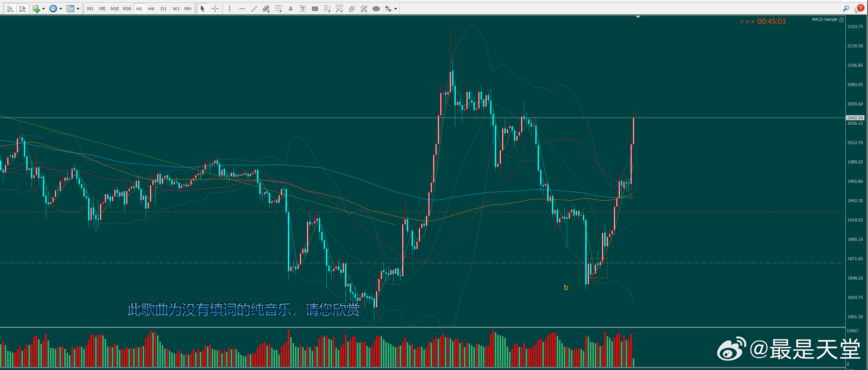The height and width of the screenshot is (370, 868).
Task: Select the ellipse drawing tool
Action: point(376,9)
